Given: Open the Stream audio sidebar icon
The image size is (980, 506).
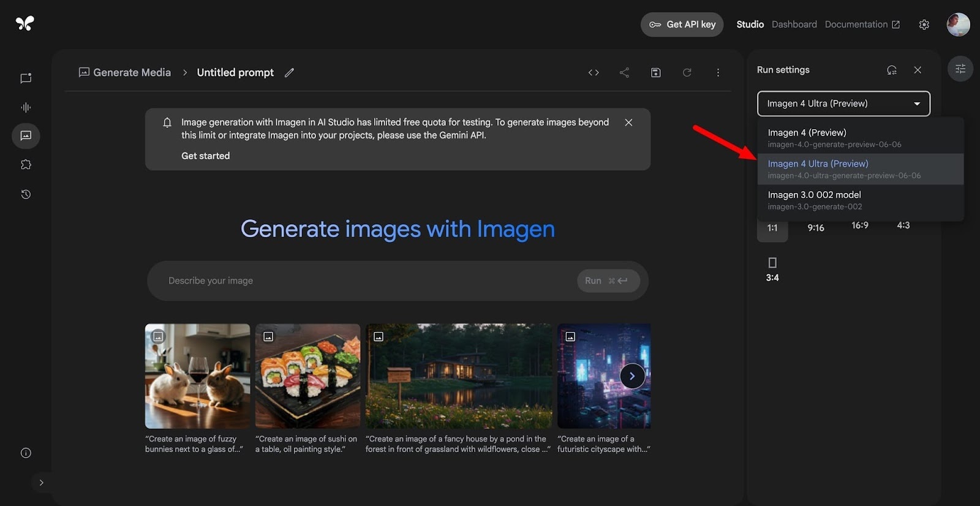Looking at the screenshot, I should click(26, 107).
